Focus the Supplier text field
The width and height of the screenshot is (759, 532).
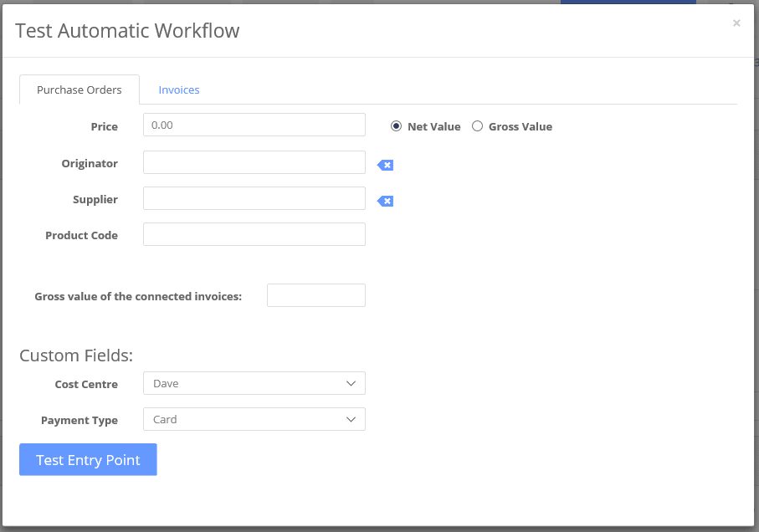click(x=254, y=198)
